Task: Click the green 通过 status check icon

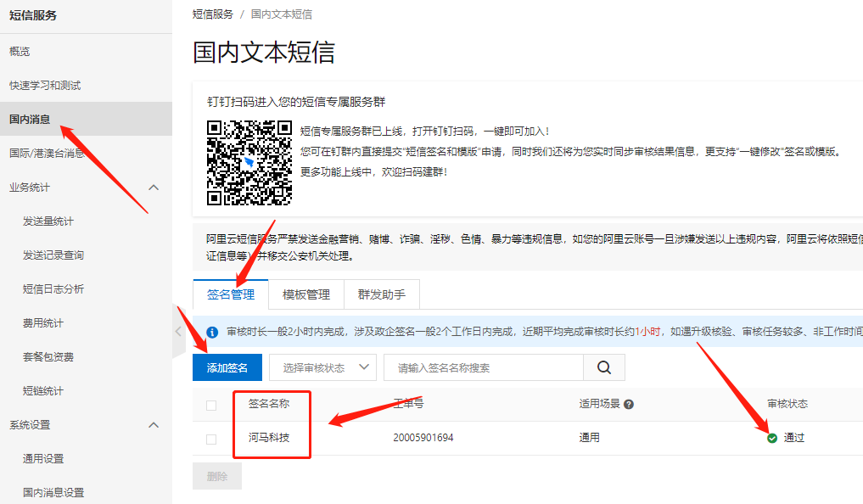Action: 772,438
